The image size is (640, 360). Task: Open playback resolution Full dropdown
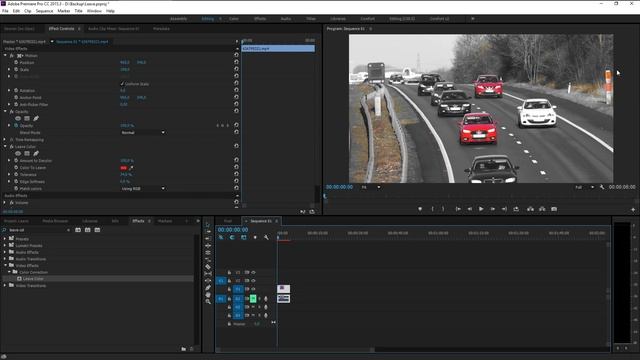point(584,187)
